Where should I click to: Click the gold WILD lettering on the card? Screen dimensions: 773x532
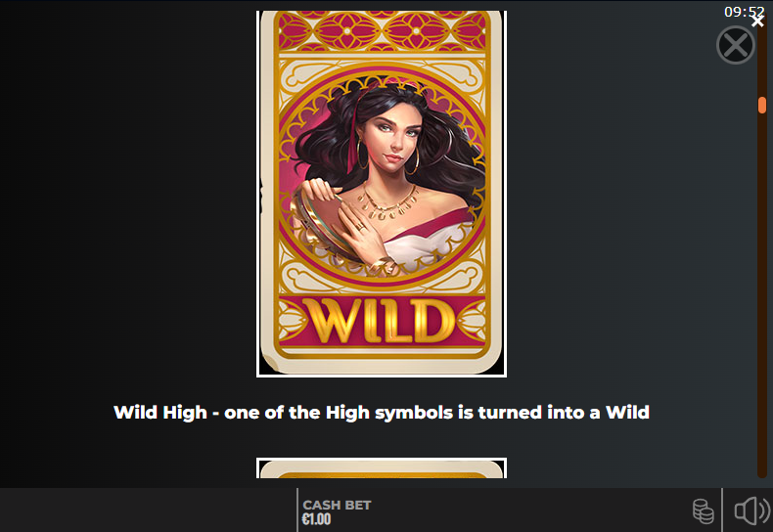(x=381, y=321)
